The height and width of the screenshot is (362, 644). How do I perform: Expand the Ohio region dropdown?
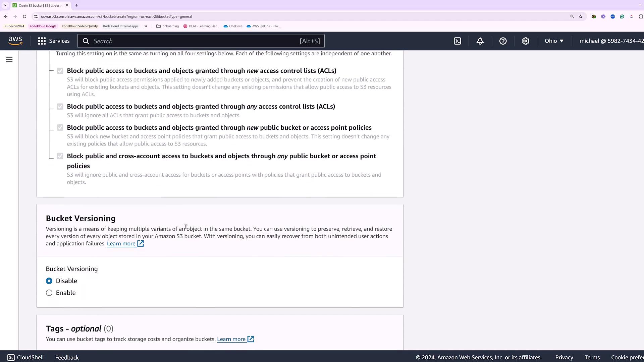554,41
